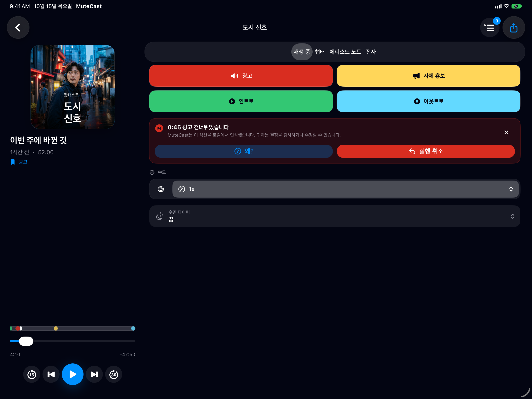Mark segment as 인트로

click(241, 101)
